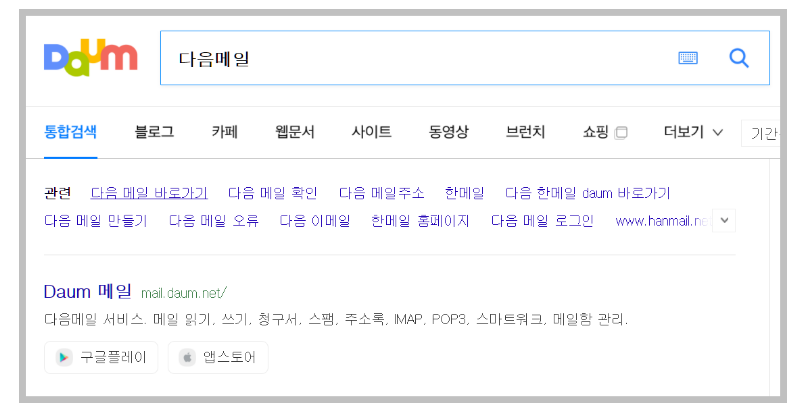Select the 통합검색 tab

click(70, 132)
